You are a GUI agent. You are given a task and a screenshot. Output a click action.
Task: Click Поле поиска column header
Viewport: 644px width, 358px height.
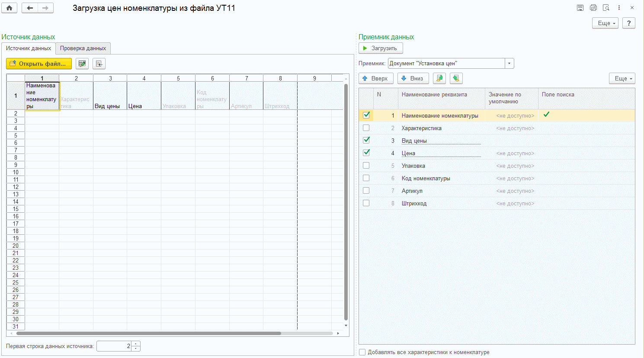pos(586,98)
